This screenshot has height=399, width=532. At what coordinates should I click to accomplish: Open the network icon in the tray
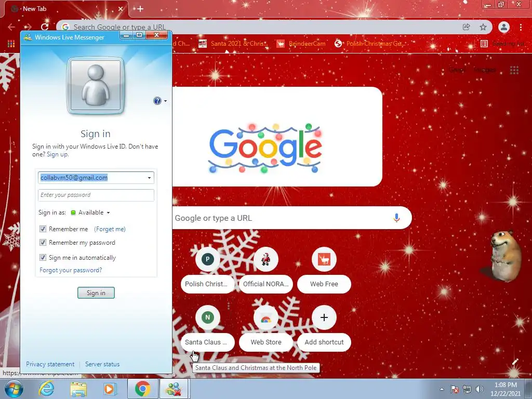467,389
